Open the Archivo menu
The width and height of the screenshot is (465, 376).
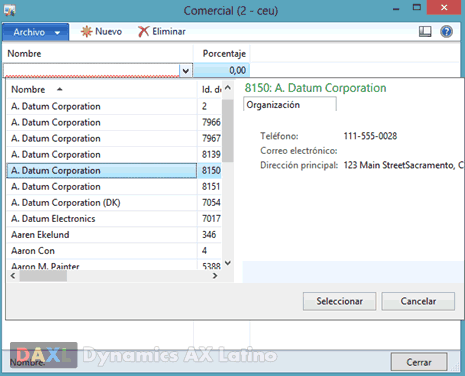point(36,32)
